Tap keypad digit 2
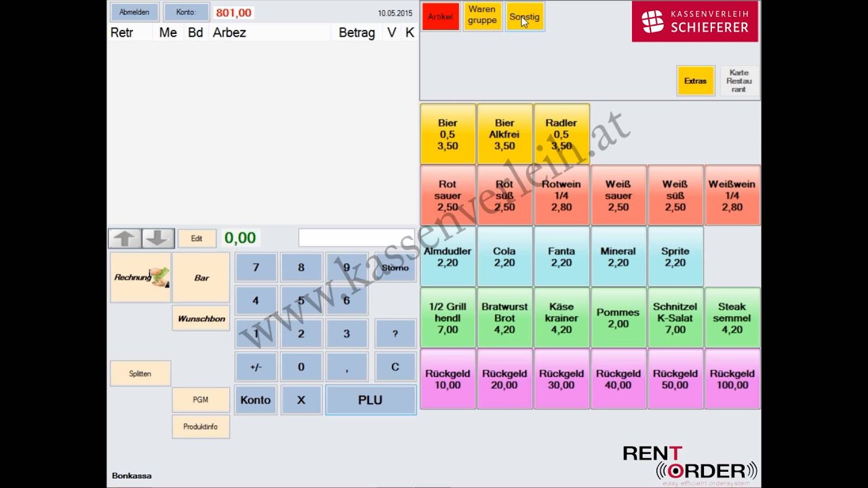 (x=301, y=333)
